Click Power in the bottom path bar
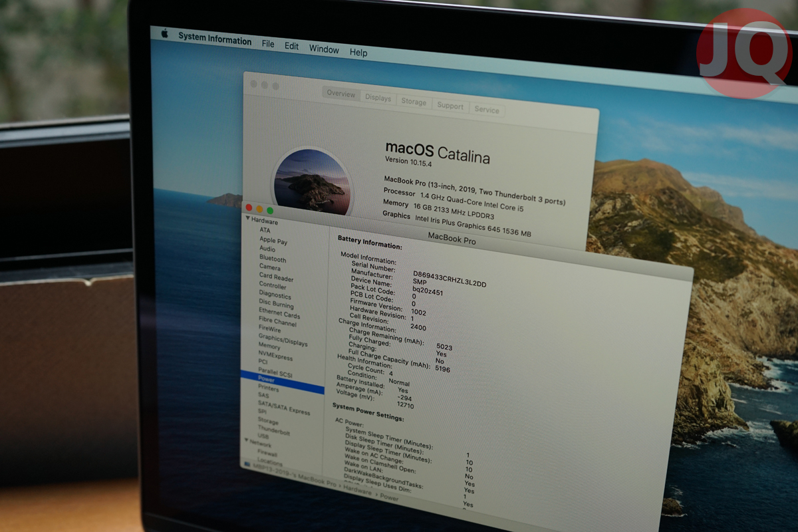Screen dimensions: 798x532 point(390,496)
